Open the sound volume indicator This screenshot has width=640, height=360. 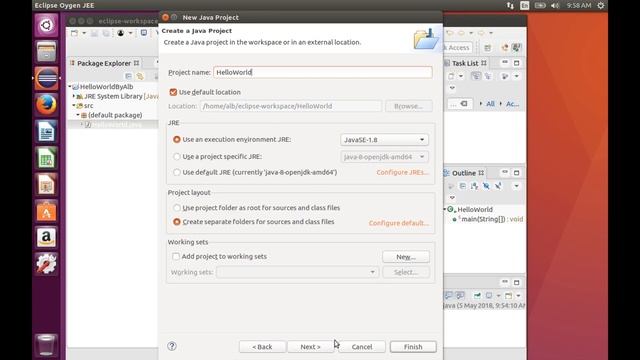555,5
